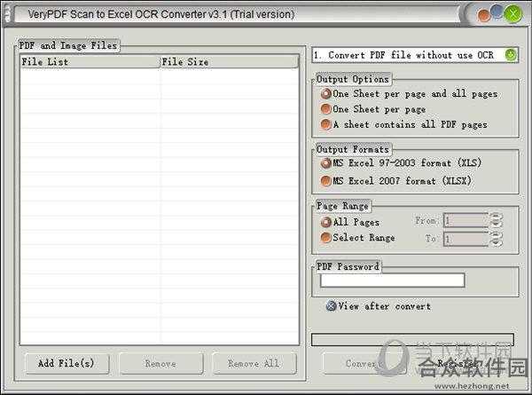Decrease the From page value

click(x=496, y=224)
